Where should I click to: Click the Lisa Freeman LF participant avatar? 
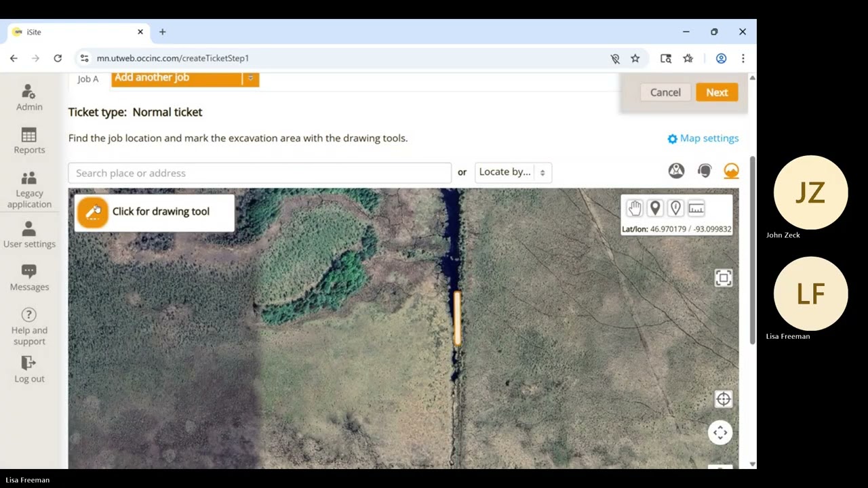810,293
